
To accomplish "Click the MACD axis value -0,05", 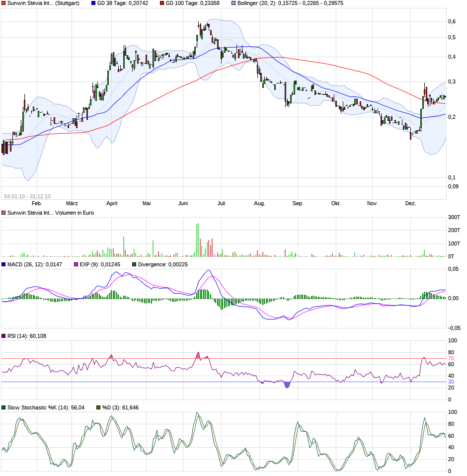I will click(x=454, y=328).
